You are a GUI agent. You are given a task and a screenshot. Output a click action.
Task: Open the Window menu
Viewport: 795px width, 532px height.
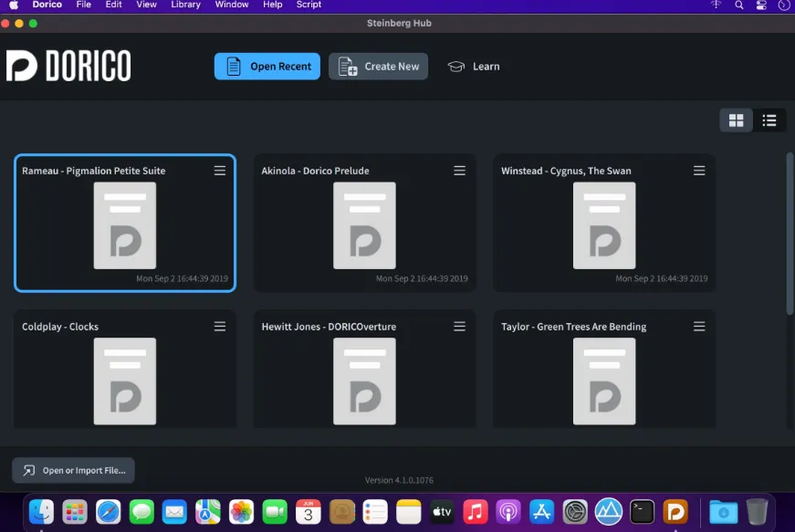click(232, 5)
